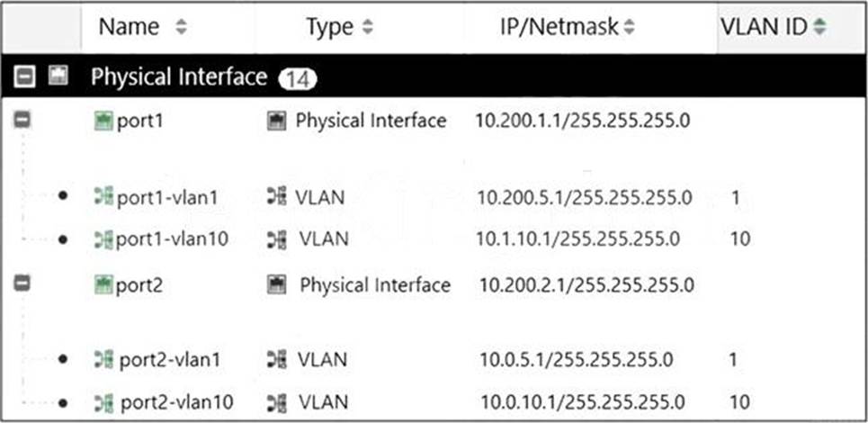Select the port2-vlan10 interface name
Viewport: 868px width, 423px height.
175,401
